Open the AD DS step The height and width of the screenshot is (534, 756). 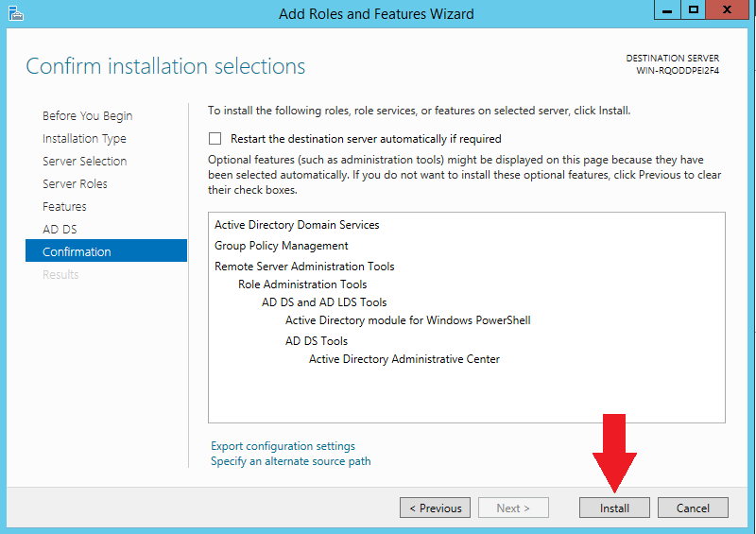tap(60, 230)
